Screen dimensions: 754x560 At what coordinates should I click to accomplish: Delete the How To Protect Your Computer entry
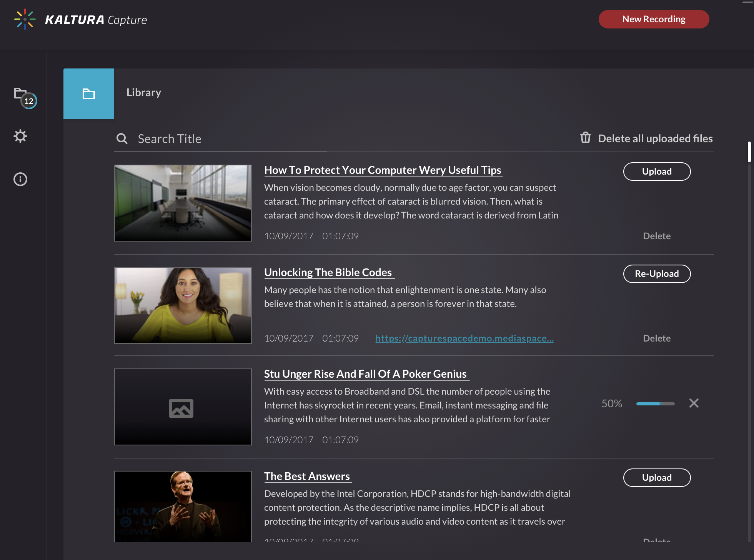(x=656, y=236)
